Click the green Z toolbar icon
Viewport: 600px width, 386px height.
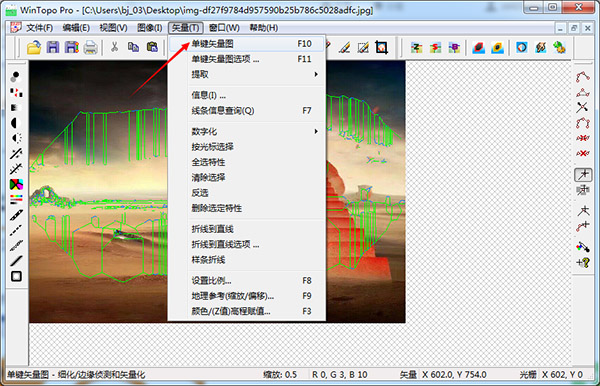(416, 48)
